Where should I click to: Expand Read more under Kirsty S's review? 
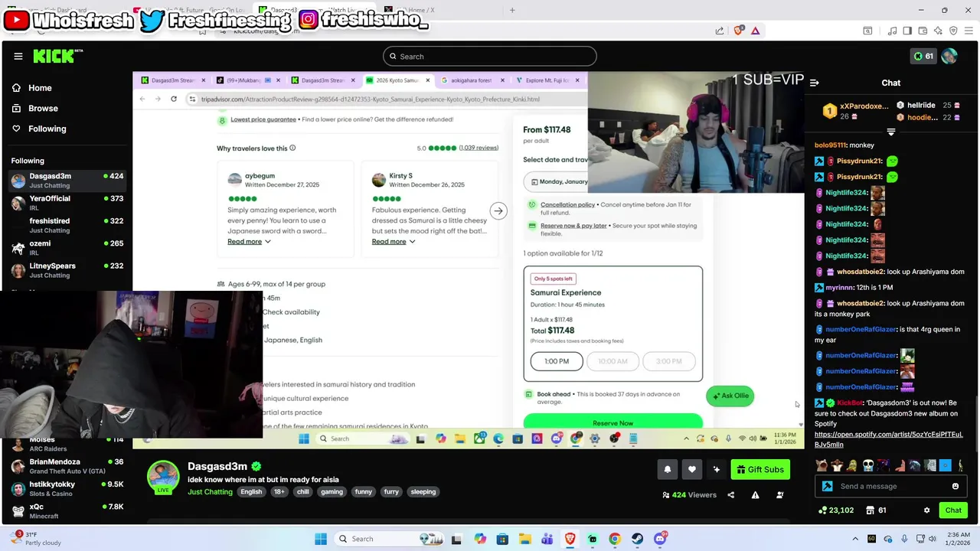[x=394, y=242]
